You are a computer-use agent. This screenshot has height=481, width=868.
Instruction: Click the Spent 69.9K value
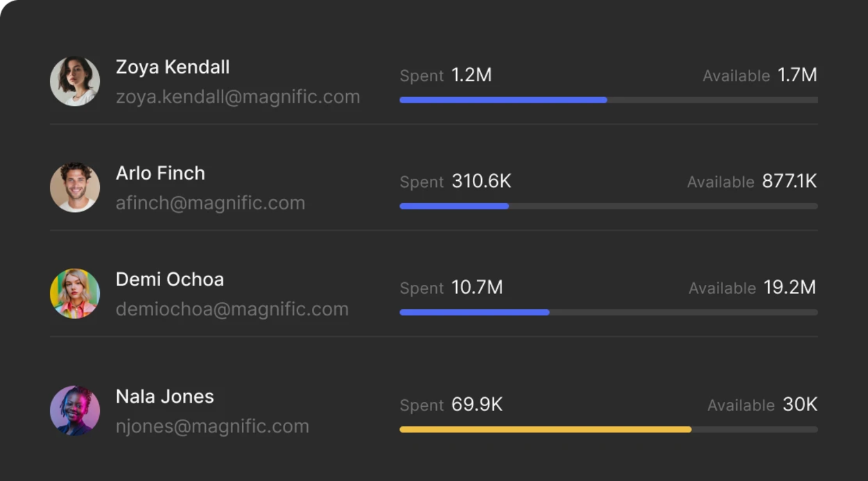477,405
